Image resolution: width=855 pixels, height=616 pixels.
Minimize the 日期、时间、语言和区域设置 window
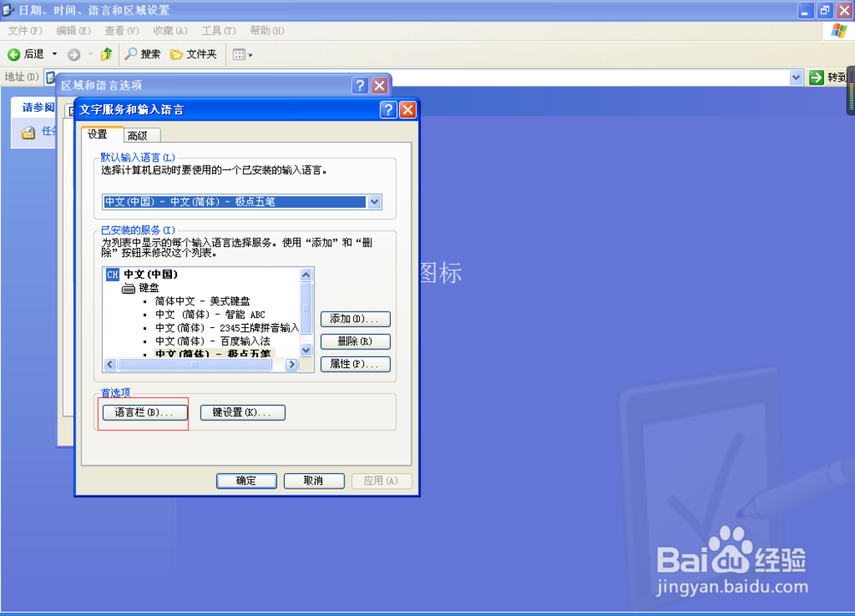pyautogui.click(x=805, y=9)
